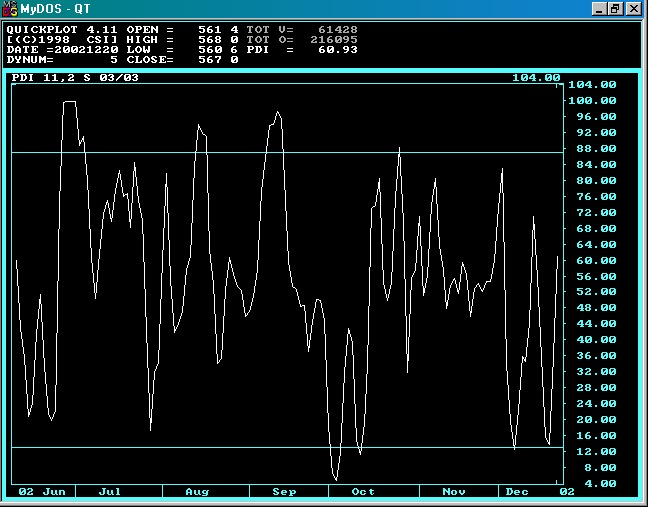Click the 104.00 y-axis label
Image resolution: width=648 pixels, height=507 pixels.
point(592,85)
